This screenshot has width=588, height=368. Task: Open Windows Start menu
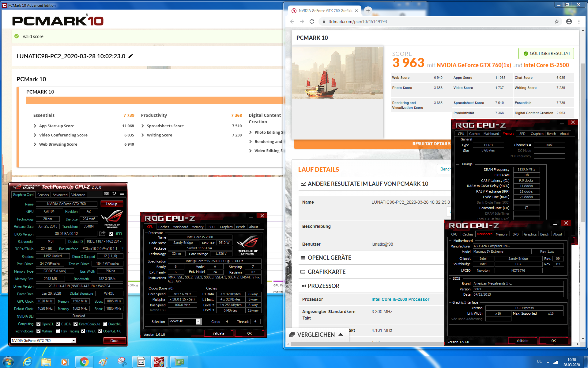coord(8,362)
